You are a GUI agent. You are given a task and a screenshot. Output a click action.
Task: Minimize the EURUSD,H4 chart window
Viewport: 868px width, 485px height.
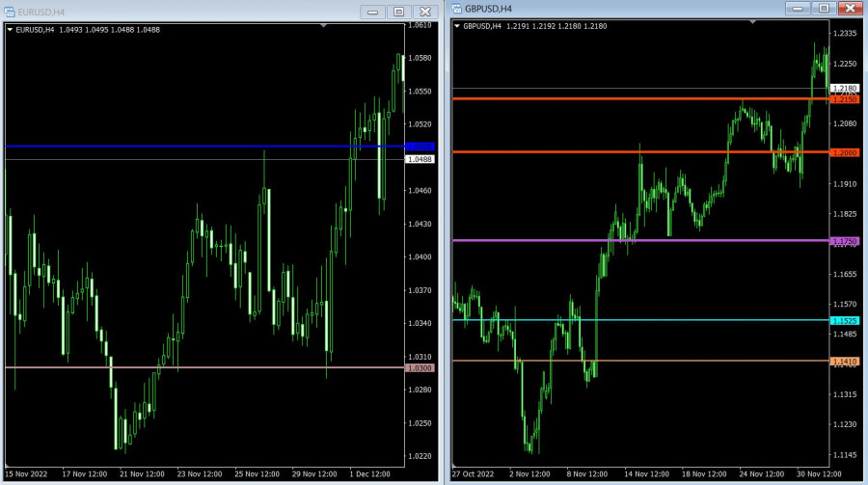(372, 12)
